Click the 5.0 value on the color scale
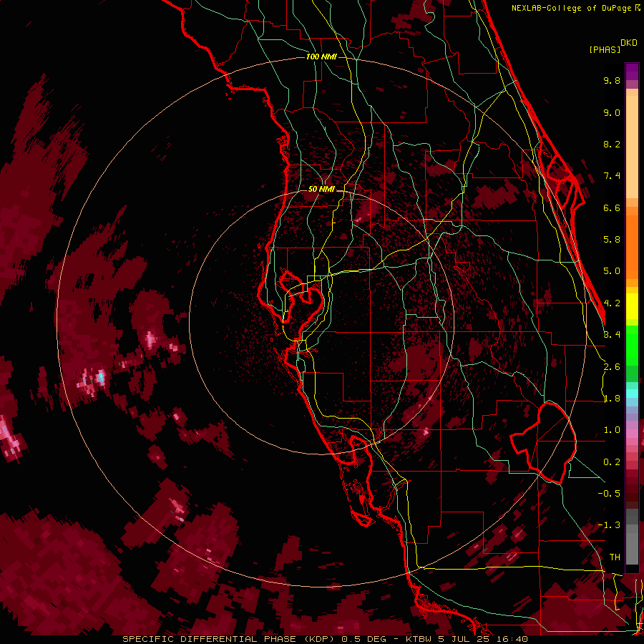 pos(612,271)
